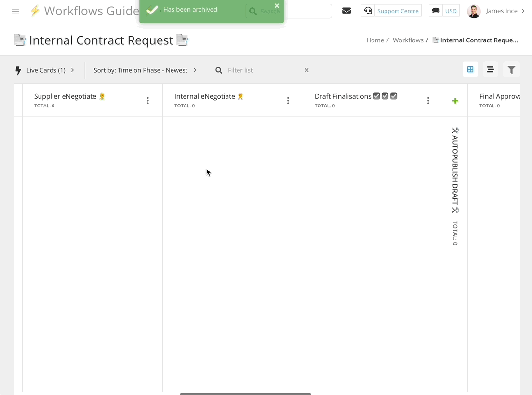Click the Live Cards lightning icon

18,70
